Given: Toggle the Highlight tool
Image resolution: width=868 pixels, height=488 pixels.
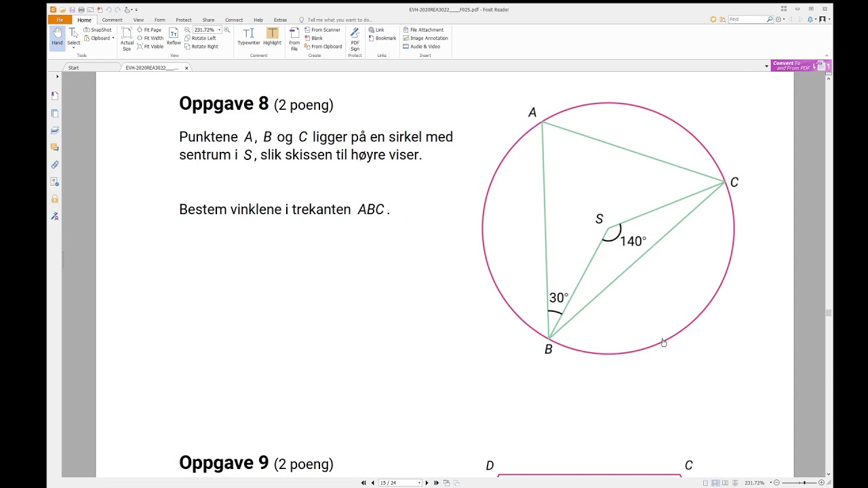Looking at the screenshot, I should click(272, 37).
